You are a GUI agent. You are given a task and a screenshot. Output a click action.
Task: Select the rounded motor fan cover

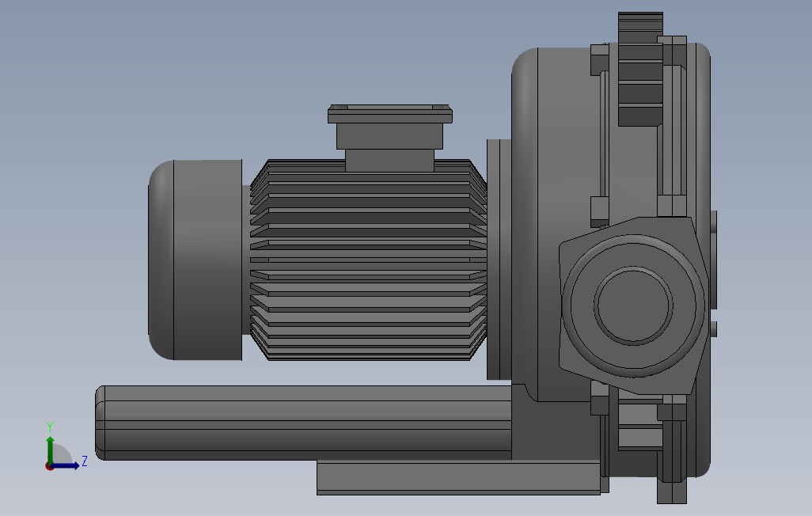coord(195,260)
